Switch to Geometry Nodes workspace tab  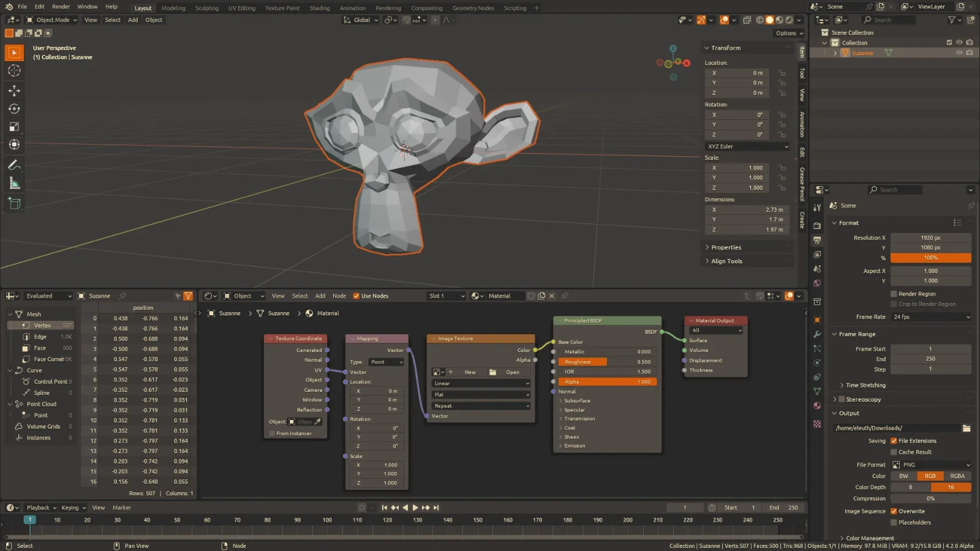pos(473,8)
